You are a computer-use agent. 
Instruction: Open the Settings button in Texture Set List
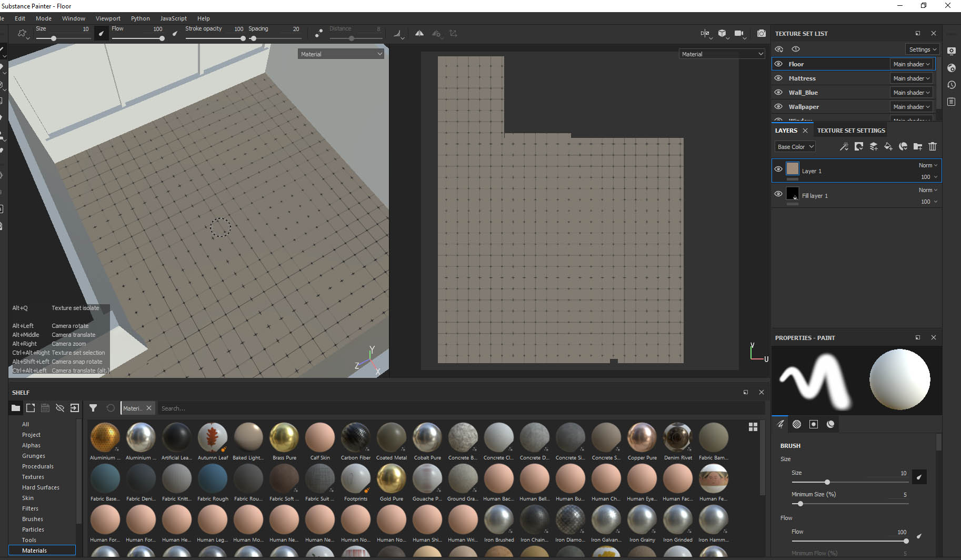point(923,49)
